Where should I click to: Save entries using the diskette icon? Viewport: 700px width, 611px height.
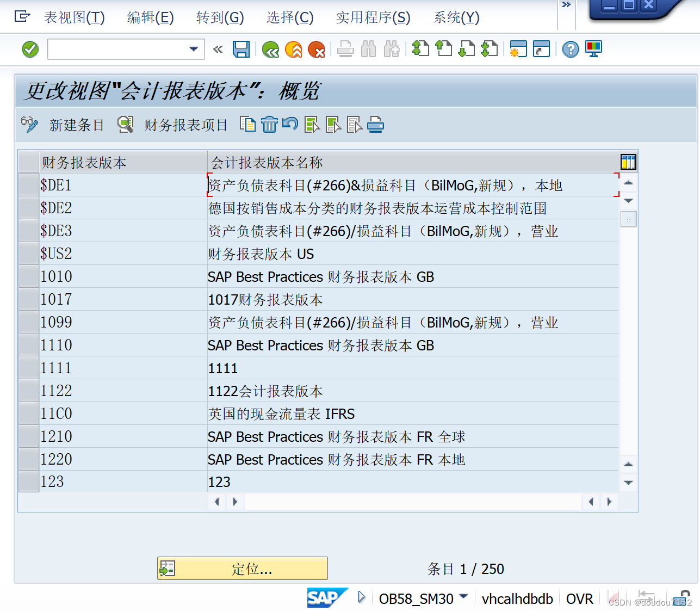(241, 49)
